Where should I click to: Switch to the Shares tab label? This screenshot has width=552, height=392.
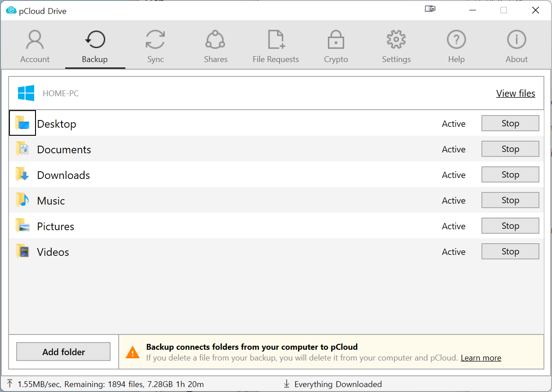(216, 59)
